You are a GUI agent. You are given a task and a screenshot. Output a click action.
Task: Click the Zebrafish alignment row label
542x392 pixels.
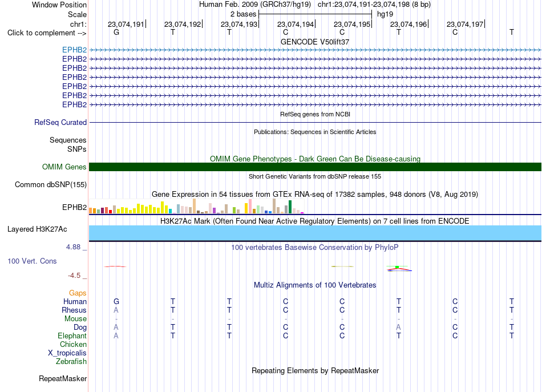click(71, 362)
